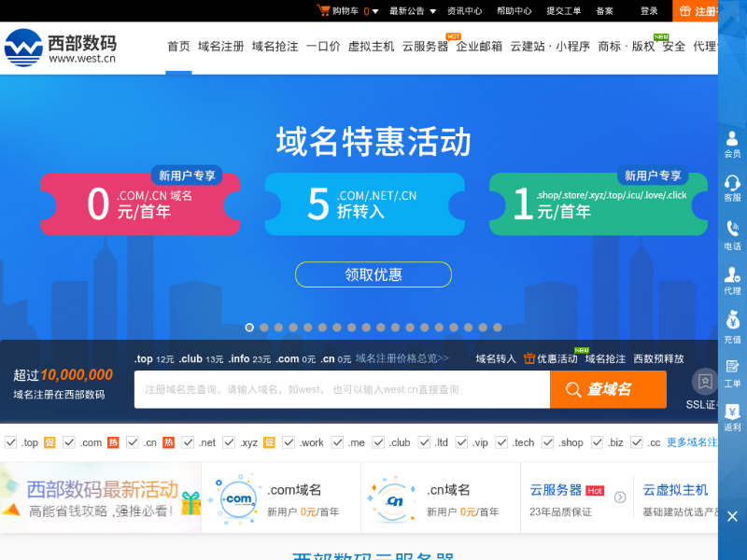The width and height of the screenshot is (747, 560).
Task: Click the first banner carousel dot
Action: click(x=249, y=328)
